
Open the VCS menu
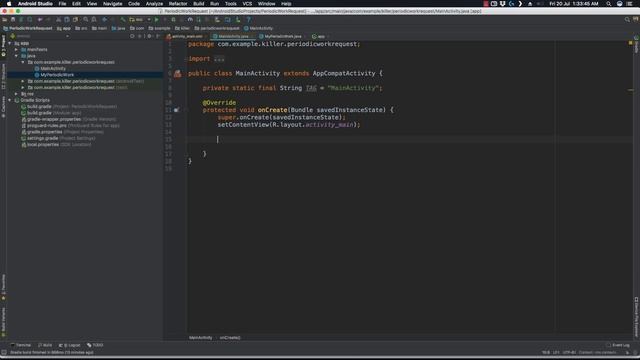[247, 4]
